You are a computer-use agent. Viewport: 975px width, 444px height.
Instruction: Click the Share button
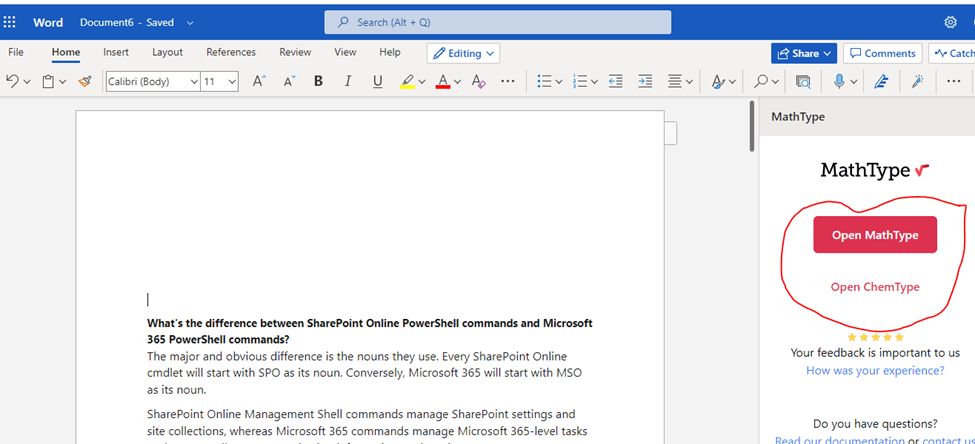tap(804, 53)
